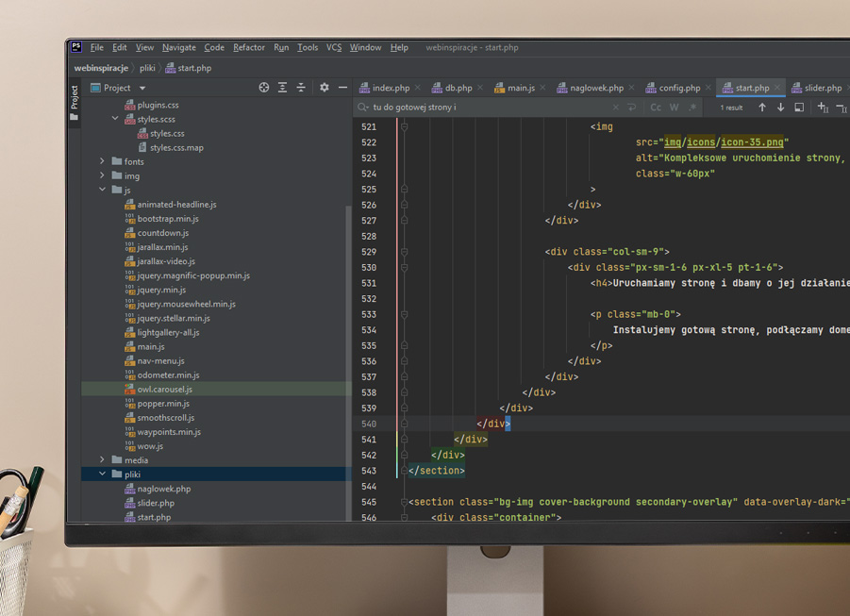Toggle Regex search option
Viewport: 850px width, 616px height.
pyautogui.click(x=692, y=108)
